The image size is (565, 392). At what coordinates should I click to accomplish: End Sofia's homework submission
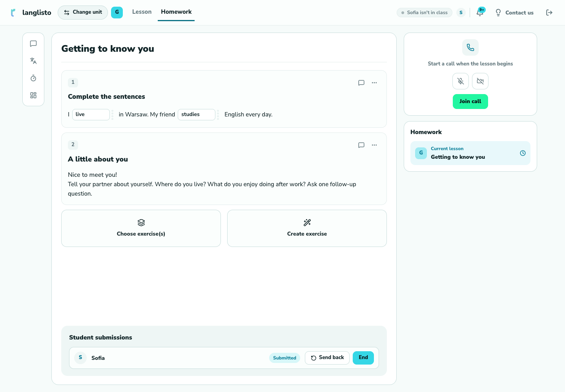[x=363, y=358]
